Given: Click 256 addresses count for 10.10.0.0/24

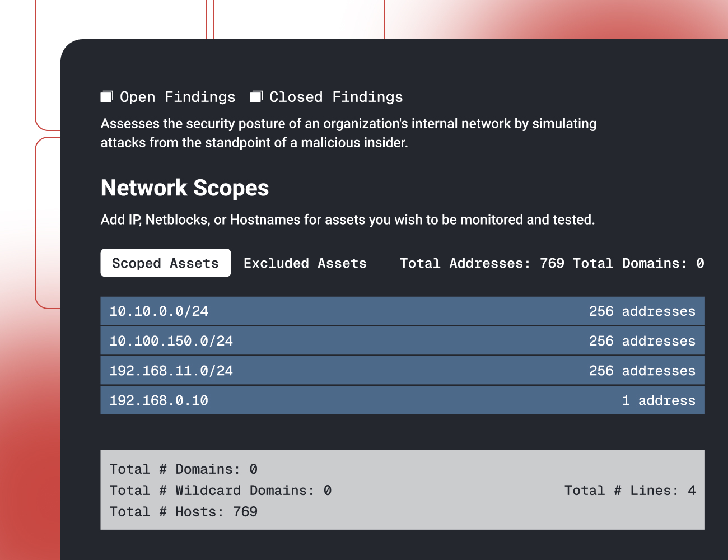Looking at the screenshot, I should pyautogui.click(x=642, y=311).
